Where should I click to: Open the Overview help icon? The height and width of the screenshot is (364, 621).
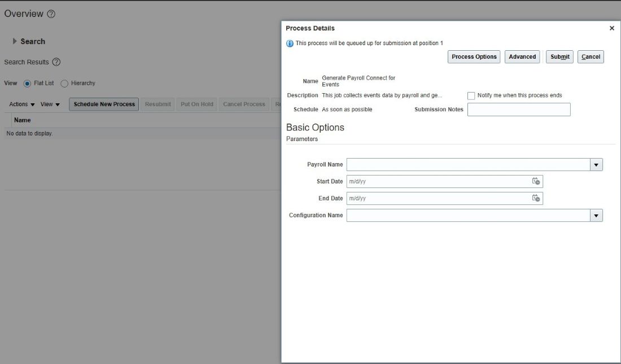point(50,14)
